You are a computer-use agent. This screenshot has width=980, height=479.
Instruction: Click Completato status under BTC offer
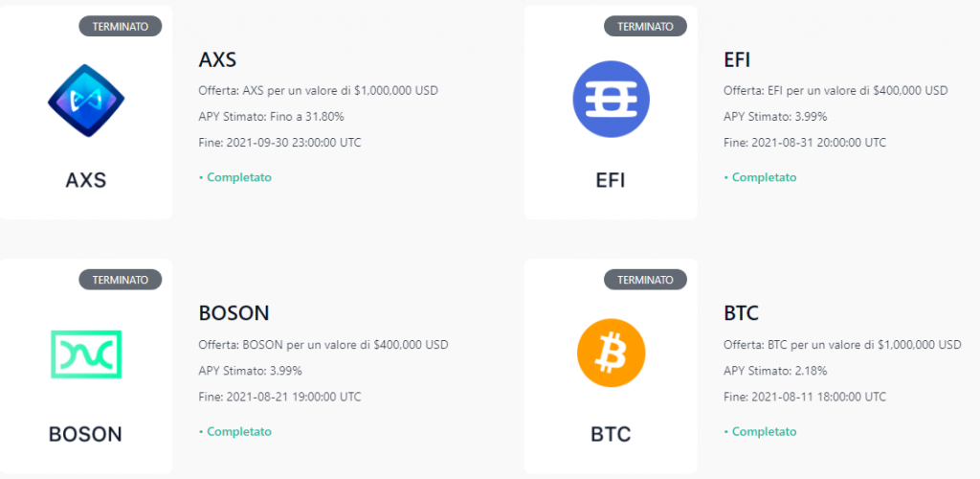coord(760,431)
